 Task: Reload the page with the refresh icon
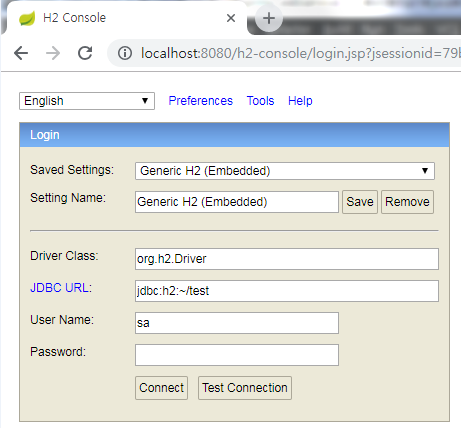(85, 53)
